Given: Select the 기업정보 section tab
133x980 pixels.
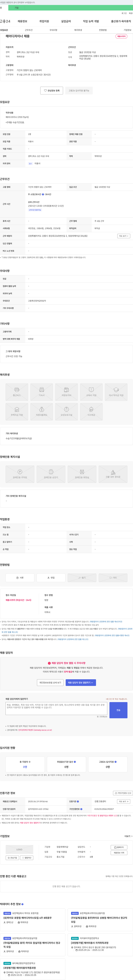Looking at the screenshot, I should coord(127,30).
